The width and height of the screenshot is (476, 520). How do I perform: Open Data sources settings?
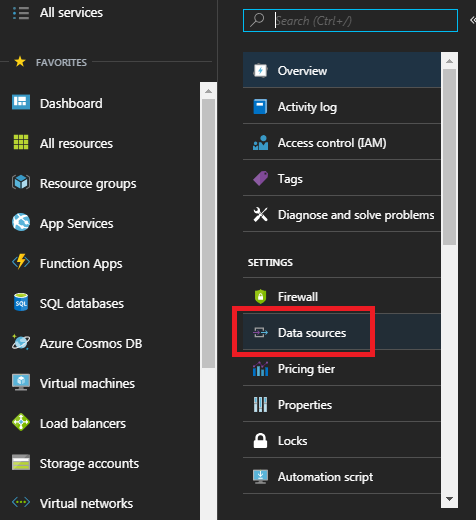342,332
